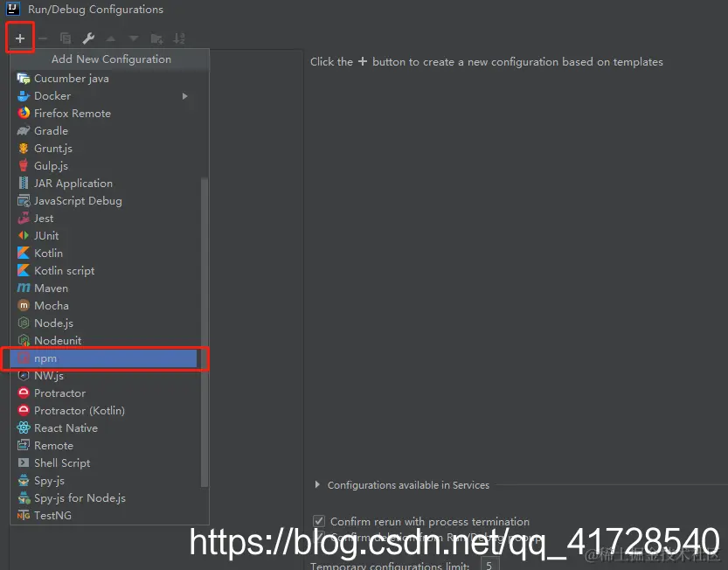The height and width of the screenshot is (570, 728).
Task: Choose Spy-js configuration type
Action: pos(107,480)
